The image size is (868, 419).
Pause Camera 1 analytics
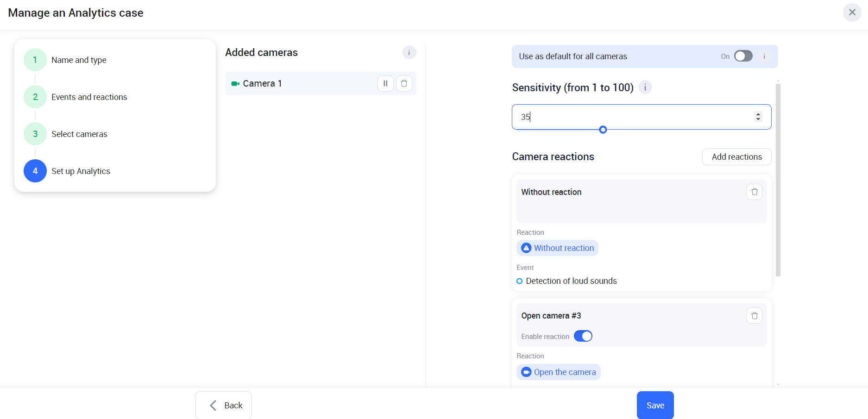click(x=385, y=83)
